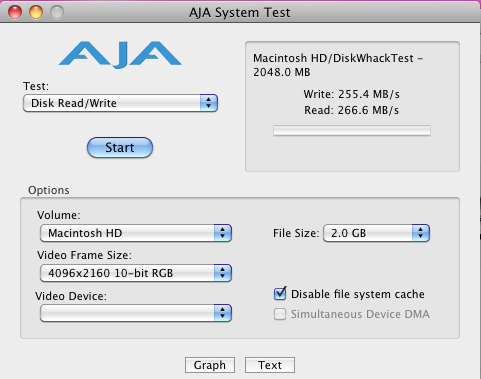Change the File Size 2.0 GB selector
Screen dimensions: 481x379
pos(376,233)
